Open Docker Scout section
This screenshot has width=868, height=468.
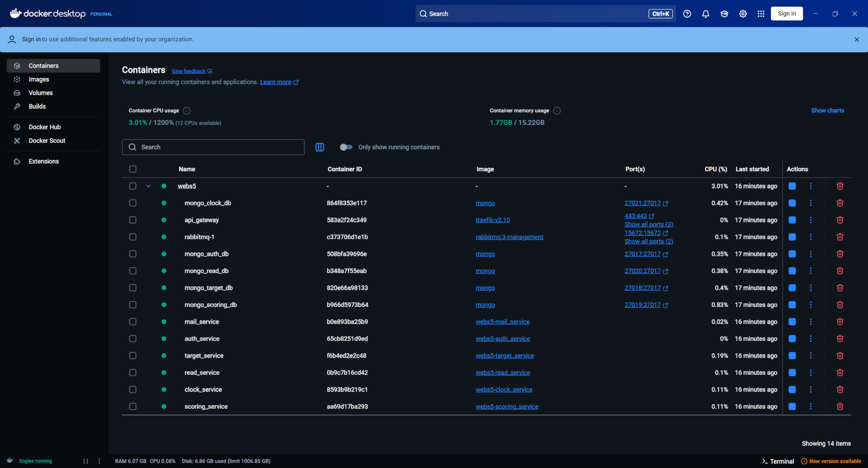47,141
